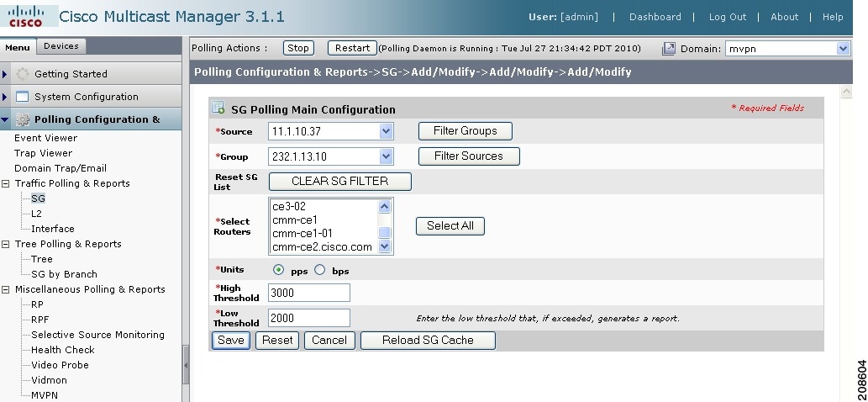Open the Group dropdown
This screenshot has height=402, width=868.
(x=386, y=156)
